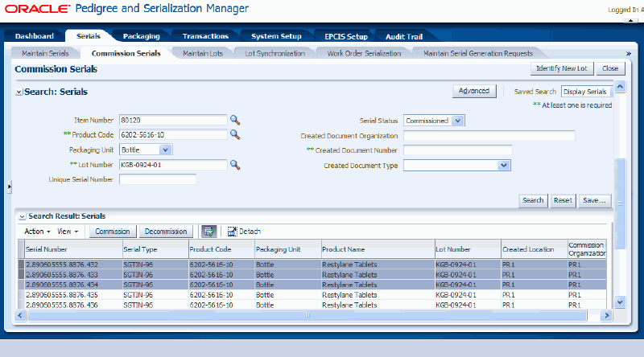Expand the left side panel arrow
Viewport: 644px width, 357px height.
point(9,187)
